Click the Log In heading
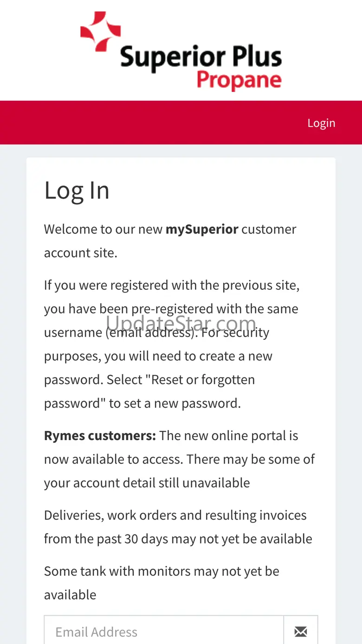The height and width of the screenshot is (644, 362). (77, 190)
